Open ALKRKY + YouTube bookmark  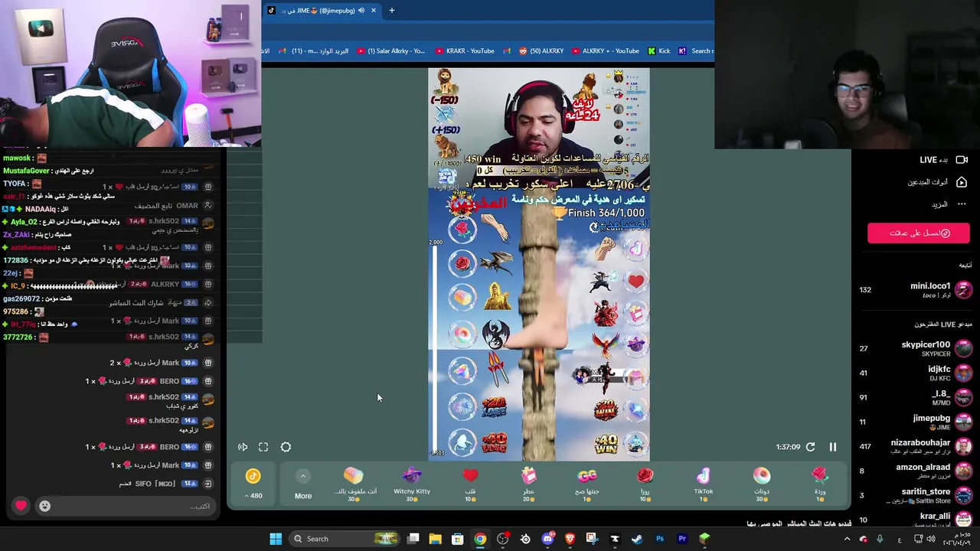click(x=605, y=51)
